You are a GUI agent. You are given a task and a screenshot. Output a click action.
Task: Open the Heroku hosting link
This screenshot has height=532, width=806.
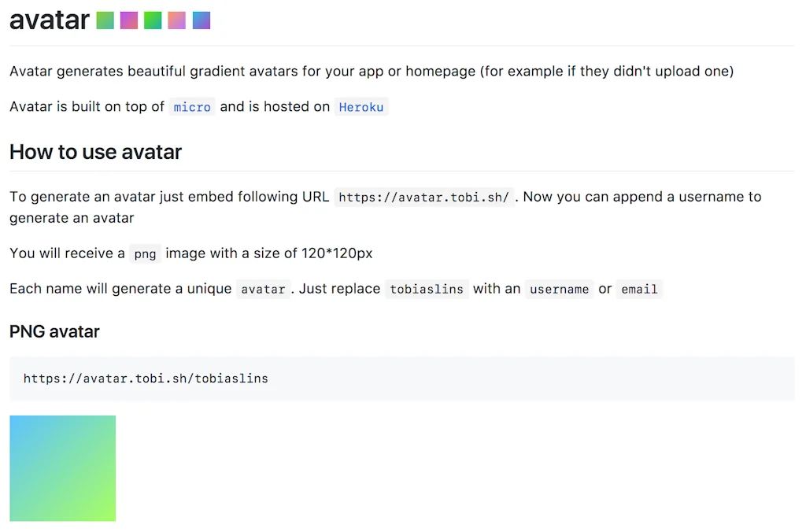tap(361, 107)
